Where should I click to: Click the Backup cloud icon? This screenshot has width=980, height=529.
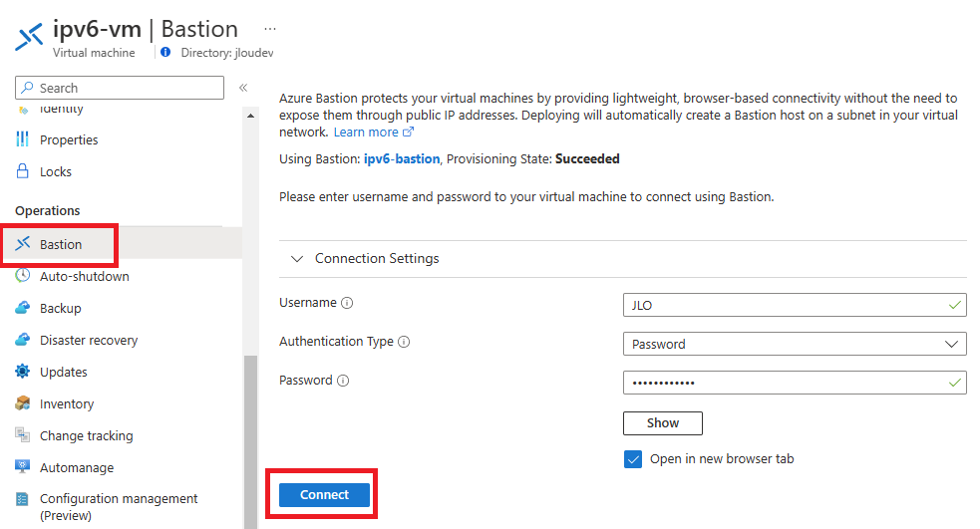(23, 307)
